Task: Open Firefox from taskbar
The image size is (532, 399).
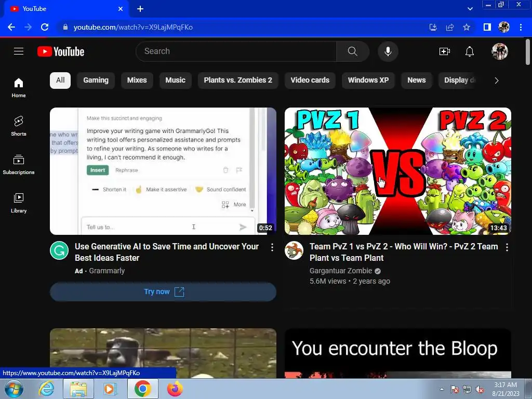Action: (x=175, y=389)
